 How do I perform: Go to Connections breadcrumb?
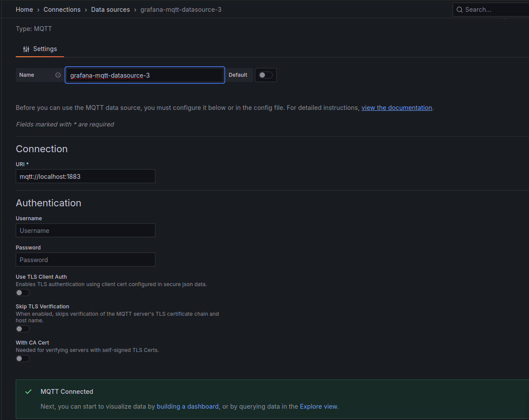(62, 10)
